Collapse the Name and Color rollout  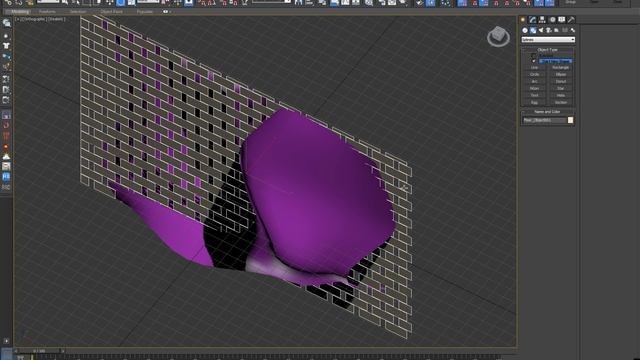548,111
